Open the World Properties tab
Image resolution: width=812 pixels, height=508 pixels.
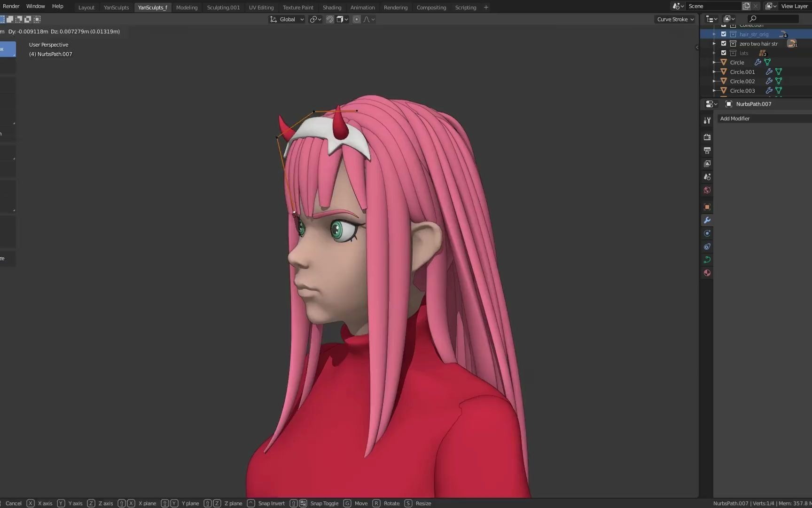pyautogui.click(x=707, y=190)
